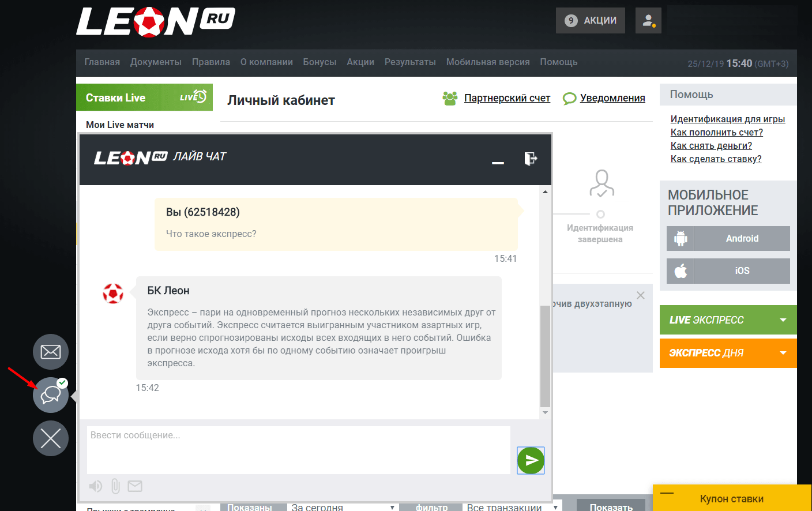Open Правила menu item
Viewport: 812px width, 511px height.
click(x=211, y=62)
